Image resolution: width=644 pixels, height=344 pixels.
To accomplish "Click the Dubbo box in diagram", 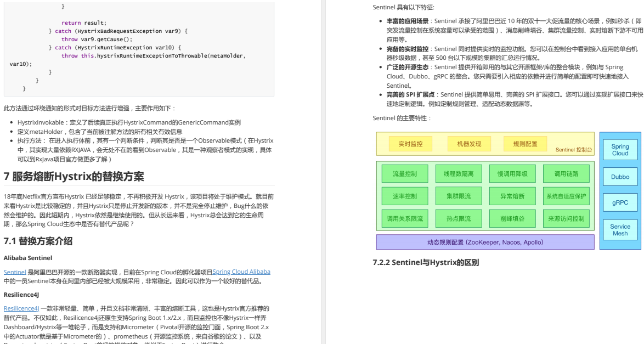I will [620, 177].
